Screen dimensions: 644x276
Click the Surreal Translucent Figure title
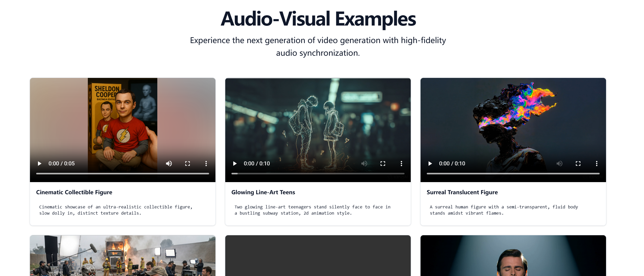tap(462, 192)
